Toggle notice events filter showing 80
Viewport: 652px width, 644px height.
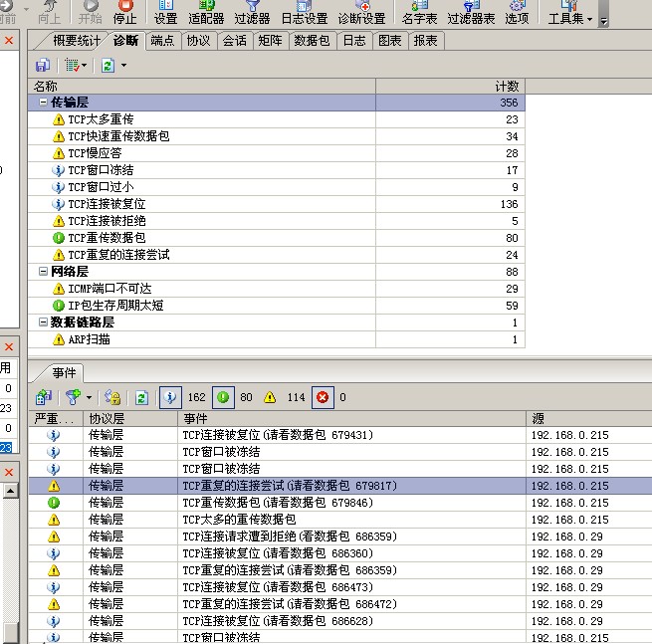pyautogui.click(x=223, y=397)
